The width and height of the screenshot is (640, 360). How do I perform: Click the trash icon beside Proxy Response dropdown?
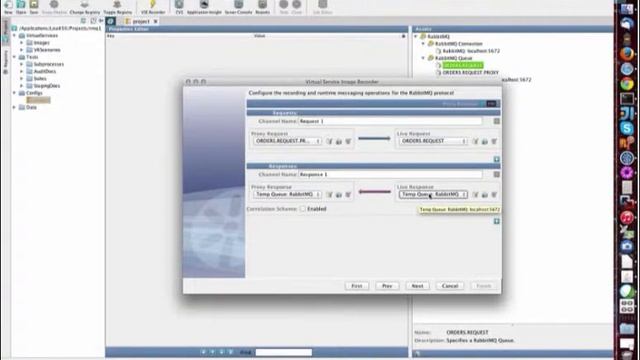(348, 195)
